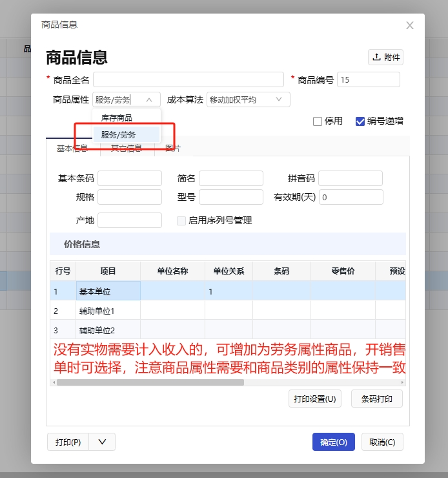Click the 打印(P) button
Image resolution: width=448 pixels, height=478 pixels.
68,442
